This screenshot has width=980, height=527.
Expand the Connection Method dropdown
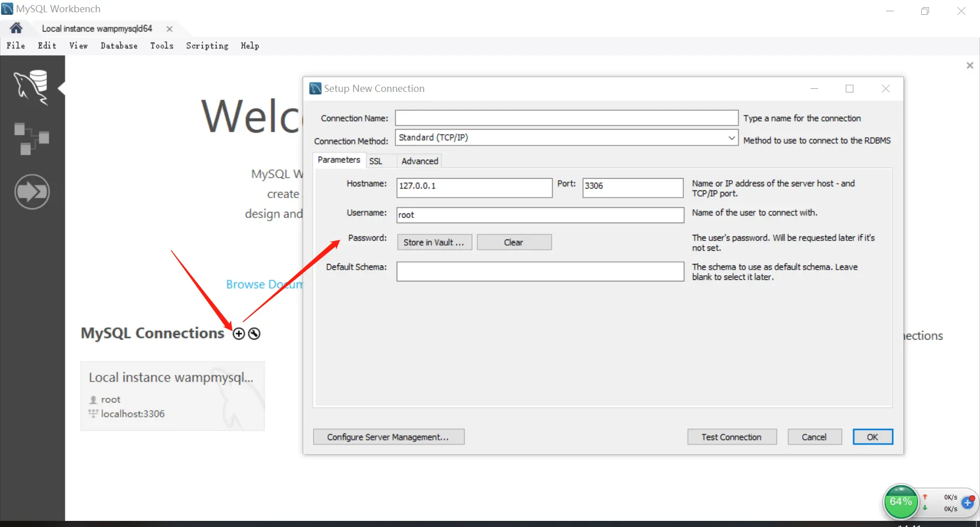pyautogui.click(x=731, y=138)
